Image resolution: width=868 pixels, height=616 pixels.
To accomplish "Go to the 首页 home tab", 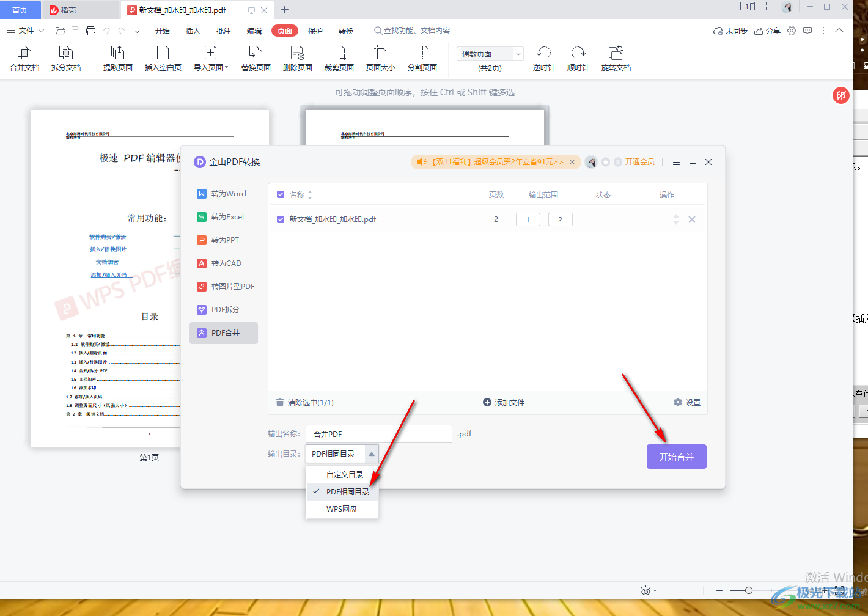I will point(20,10).
